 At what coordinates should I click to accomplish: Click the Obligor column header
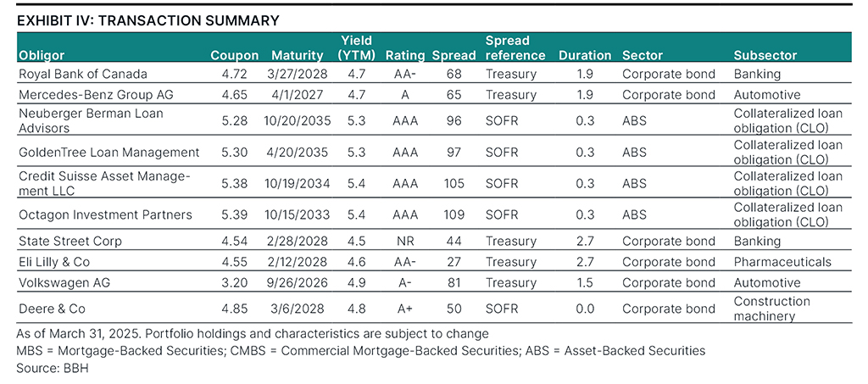pos(41,55)
